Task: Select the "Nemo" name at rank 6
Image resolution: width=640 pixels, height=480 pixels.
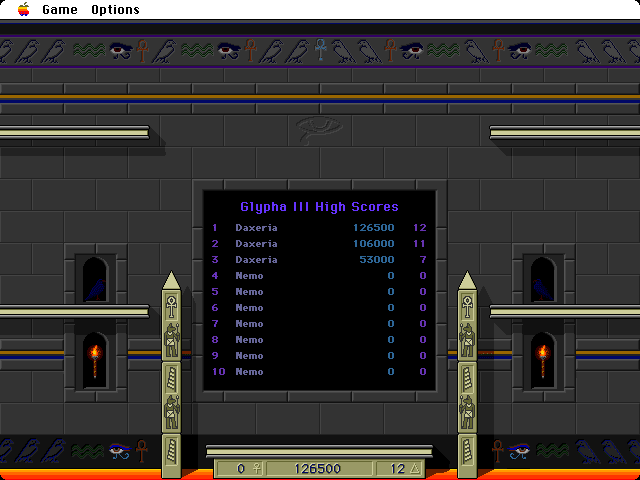Action: [249, 308]
